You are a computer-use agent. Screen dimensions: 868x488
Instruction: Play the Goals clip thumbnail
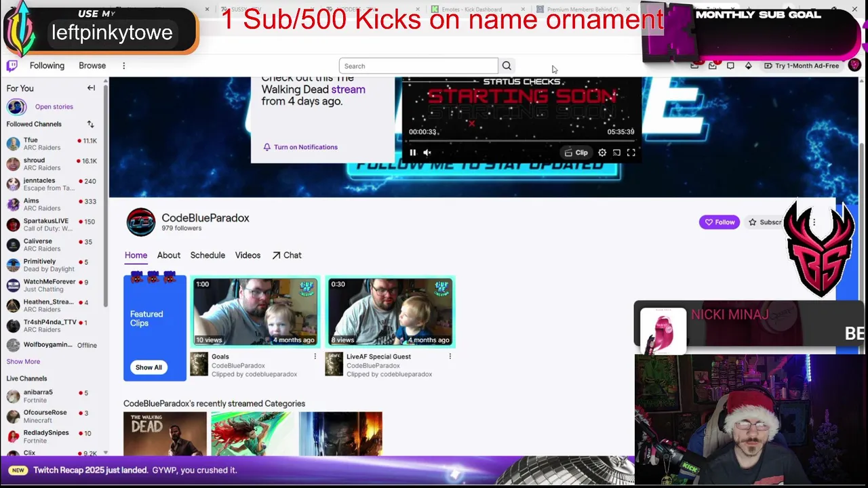point(255,312)
